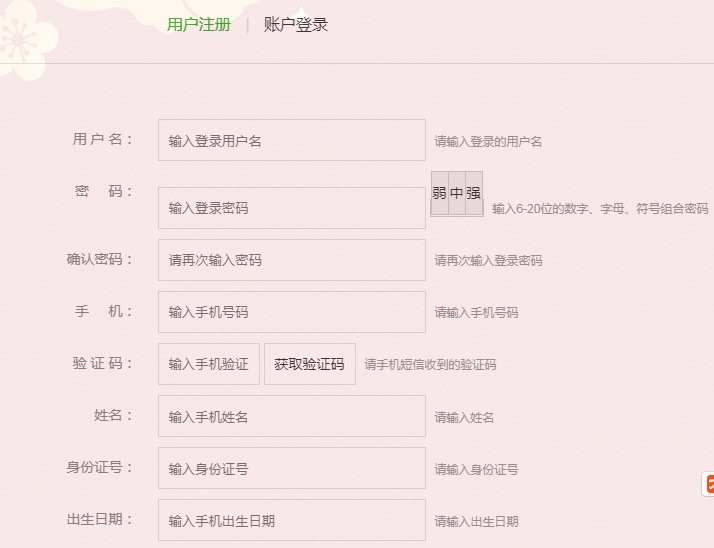Click the 验证码: label
The image size is (714, 548).
(102, 363)
